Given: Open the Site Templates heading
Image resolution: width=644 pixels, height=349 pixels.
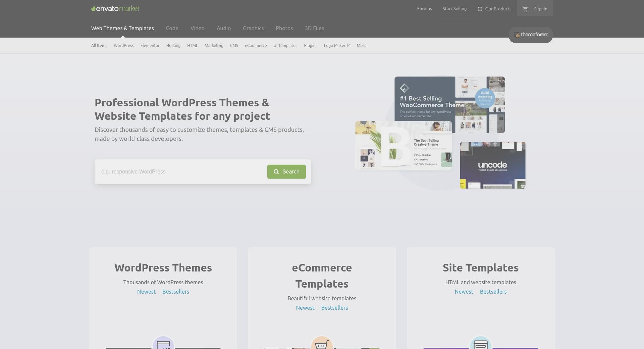Looking at the screenshot, I should click(481, 268).
